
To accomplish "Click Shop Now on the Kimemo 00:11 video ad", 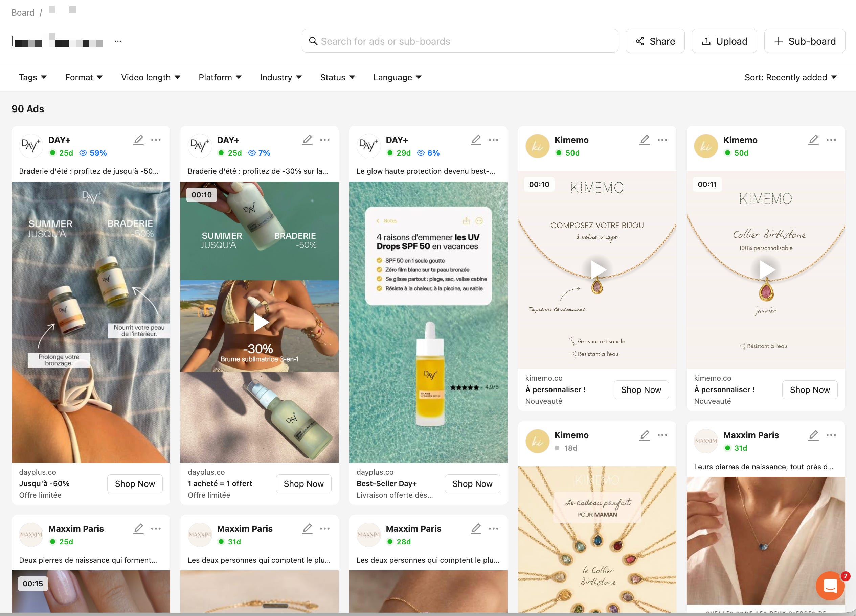I will (810, 390).
